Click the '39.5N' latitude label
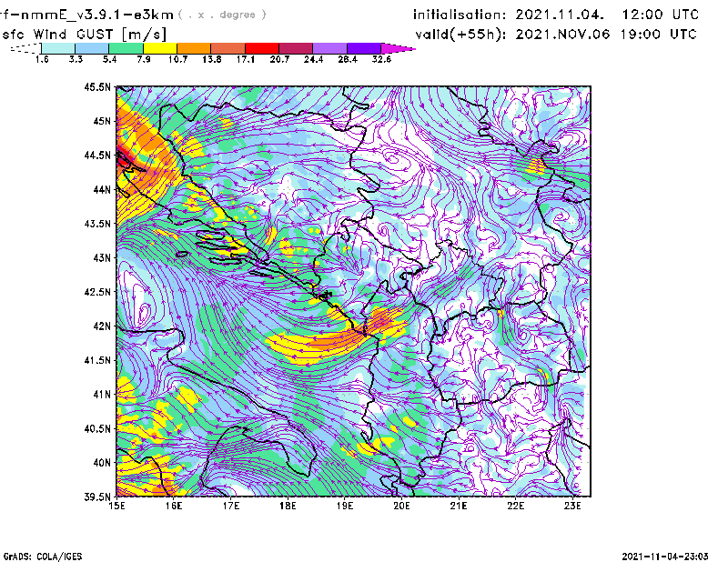Viewport: 728px width, 562px height. coord(97,497)
